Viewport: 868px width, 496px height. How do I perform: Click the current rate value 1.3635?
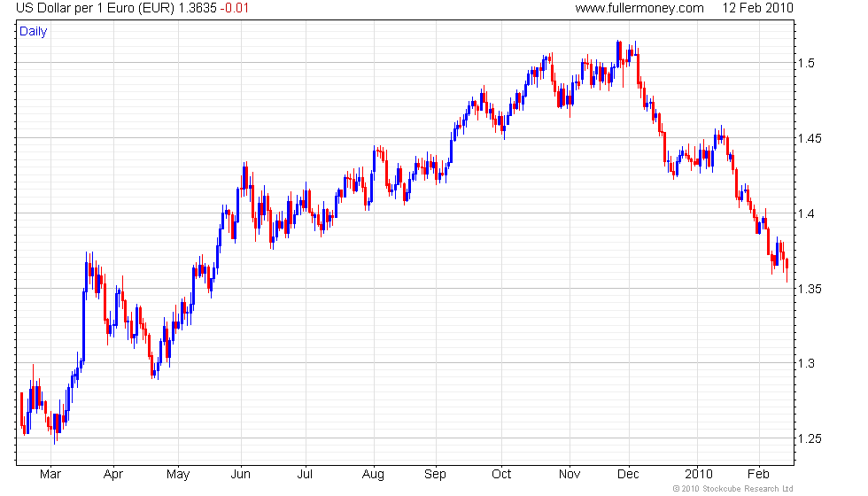(x=198, y=8)
